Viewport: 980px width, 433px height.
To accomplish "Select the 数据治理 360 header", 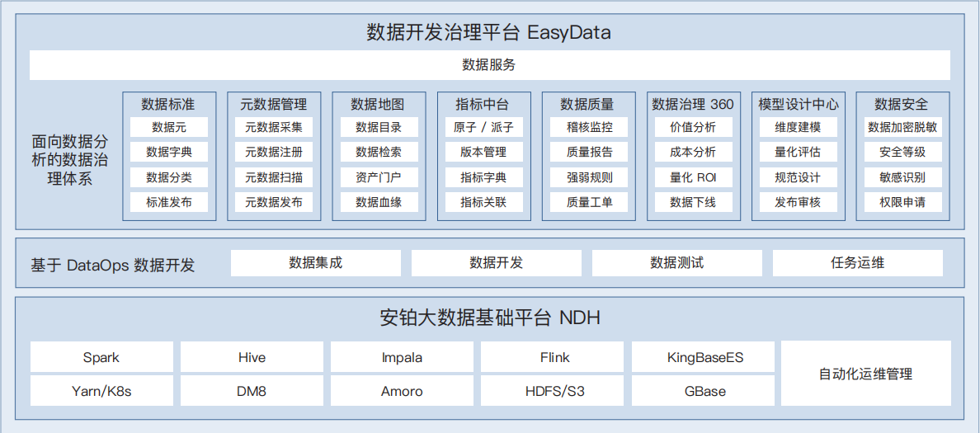I will (693, 104).
